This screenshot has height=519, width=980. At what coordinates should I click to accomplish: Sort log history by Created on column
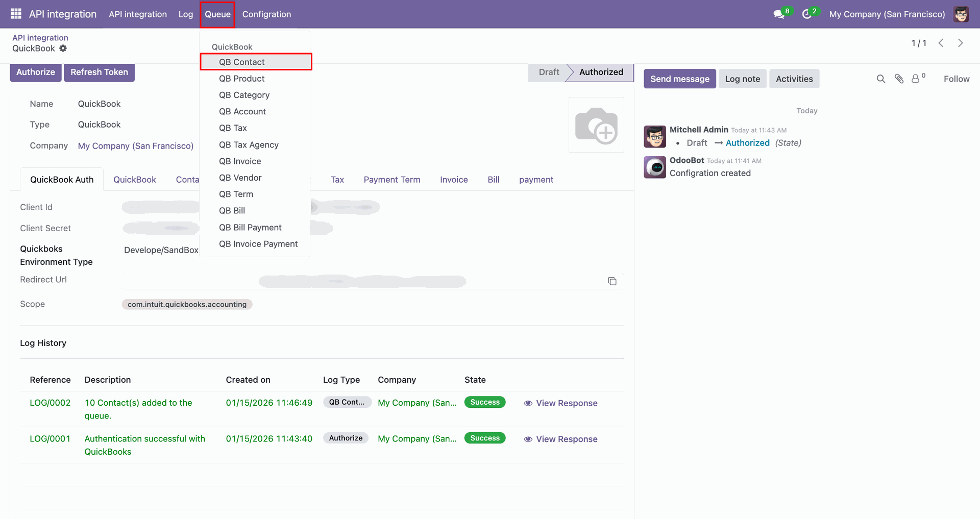[248, 380]
